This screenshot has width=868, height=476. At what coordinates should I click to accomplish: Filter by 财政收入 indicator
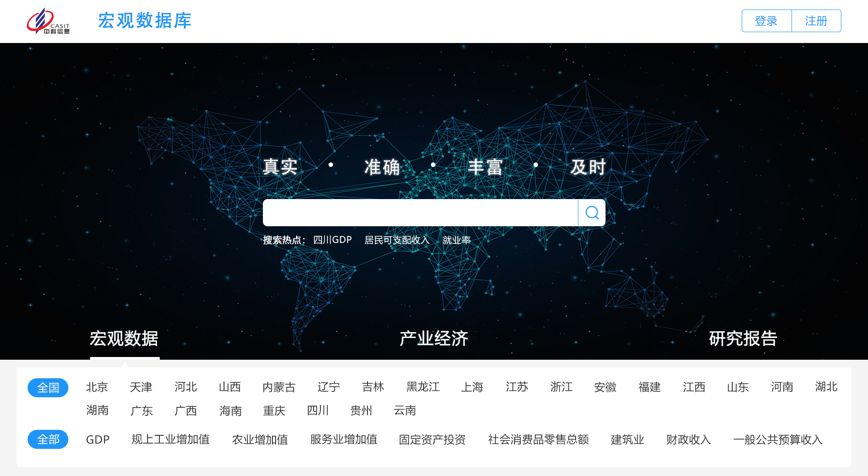pos(688,440)
